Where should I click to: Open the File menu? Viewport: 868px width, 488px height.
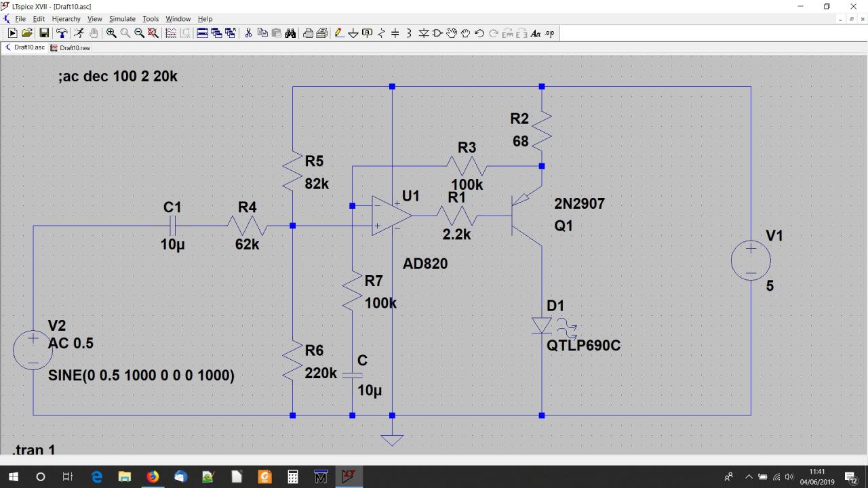point(20,19)
